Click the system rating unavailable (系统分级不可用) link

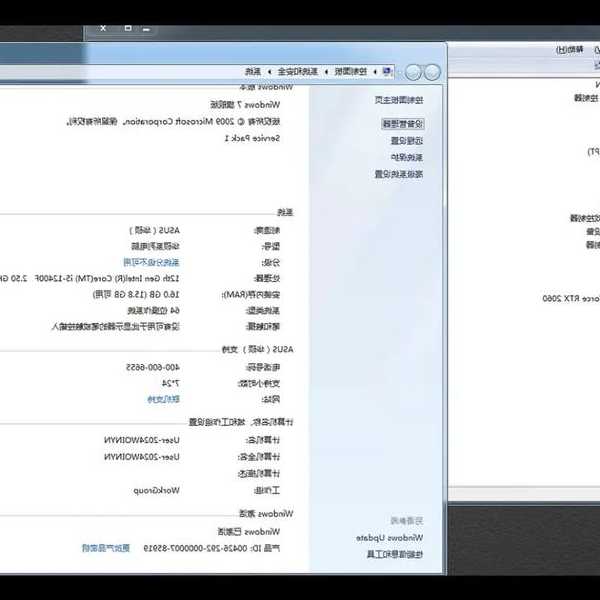[157, 261]
